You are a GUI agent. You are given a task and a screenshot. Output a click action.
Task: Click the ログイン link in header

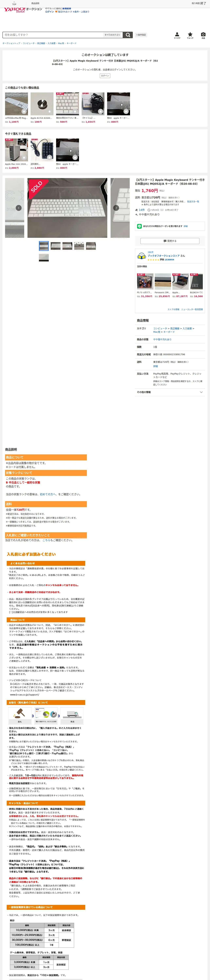click(50, 12)
